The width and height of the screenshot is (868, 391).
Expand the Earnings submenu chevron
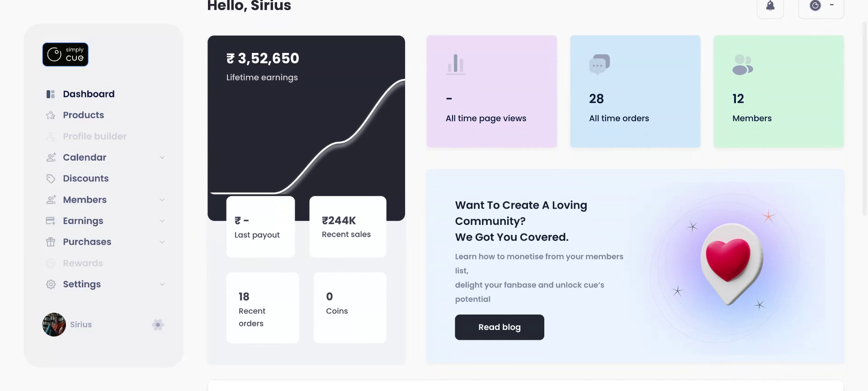(x=162, y=221)
